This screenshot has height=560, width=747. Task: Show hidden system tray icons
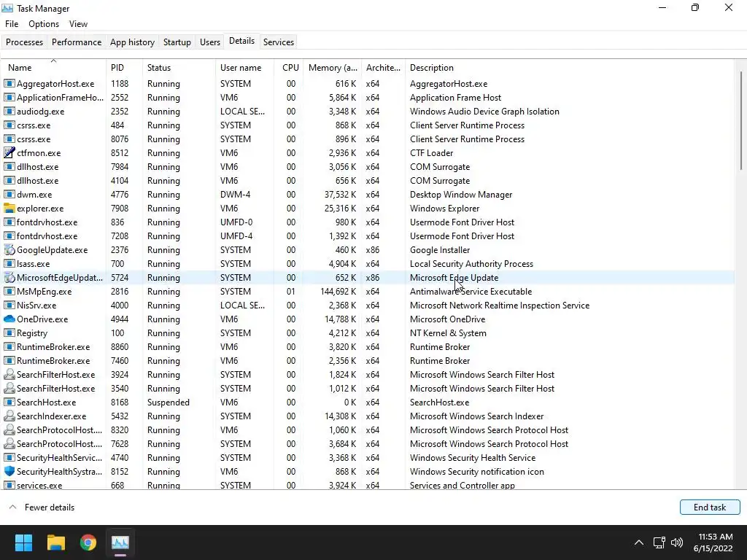(639, 542)
